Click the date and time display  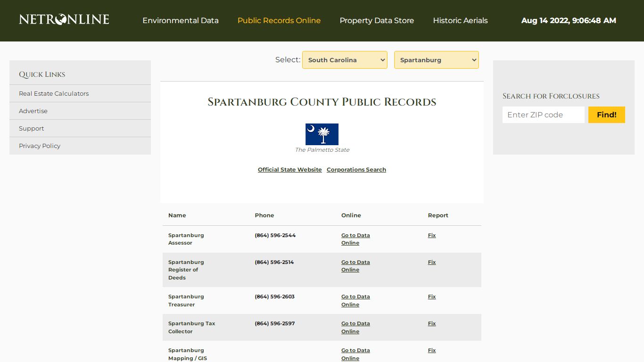pos(569,21)
